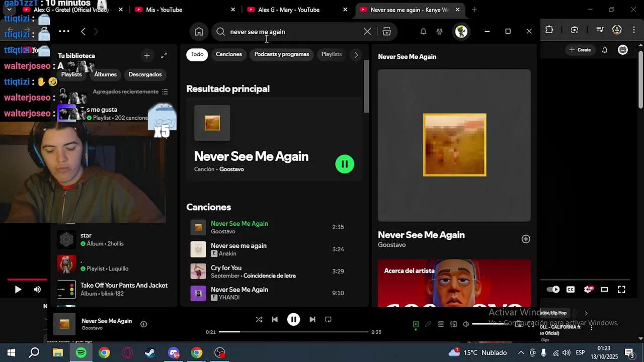
Task: Open the playlist by Luquillo
Action: point(115,264)
